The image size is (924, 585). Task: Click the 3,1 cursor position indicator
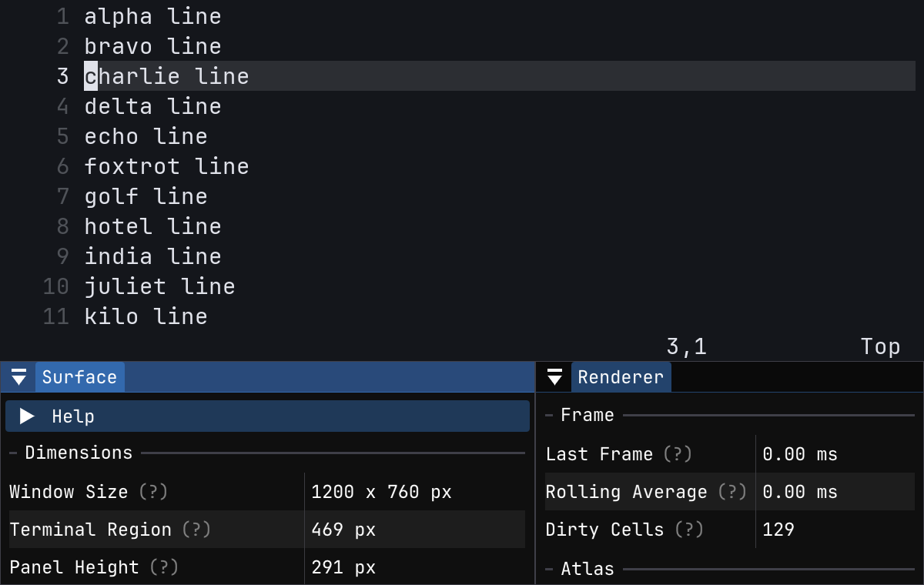click(685, 346)
